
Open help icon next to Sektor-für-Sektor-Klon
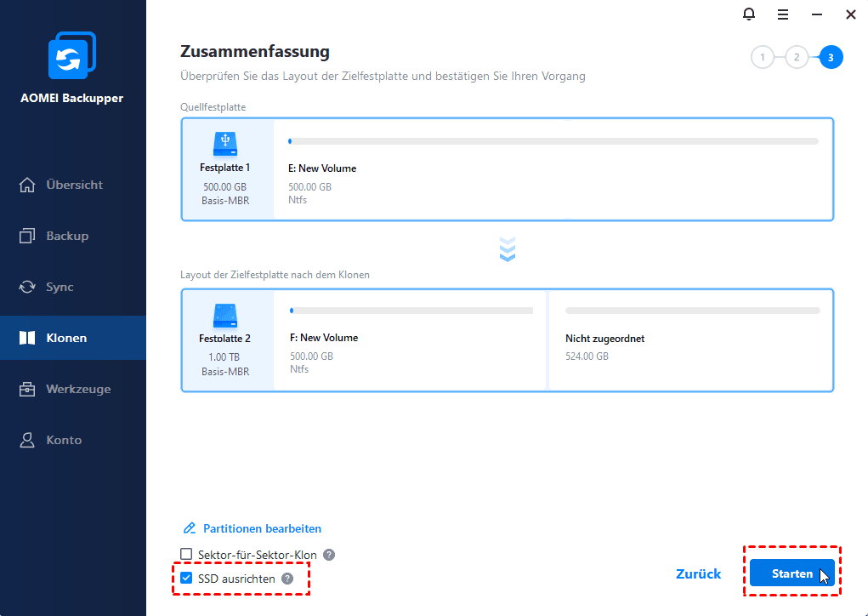click(x=329, y=555)
